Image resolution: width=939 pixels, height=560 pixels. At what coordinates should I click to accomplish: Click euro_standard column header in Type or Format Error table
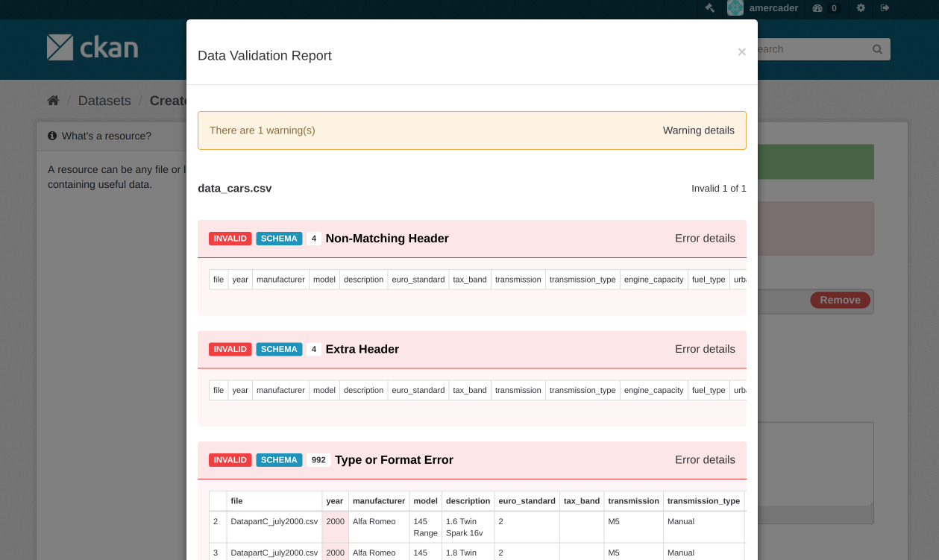pyautogui.click(x=527, y=501)
